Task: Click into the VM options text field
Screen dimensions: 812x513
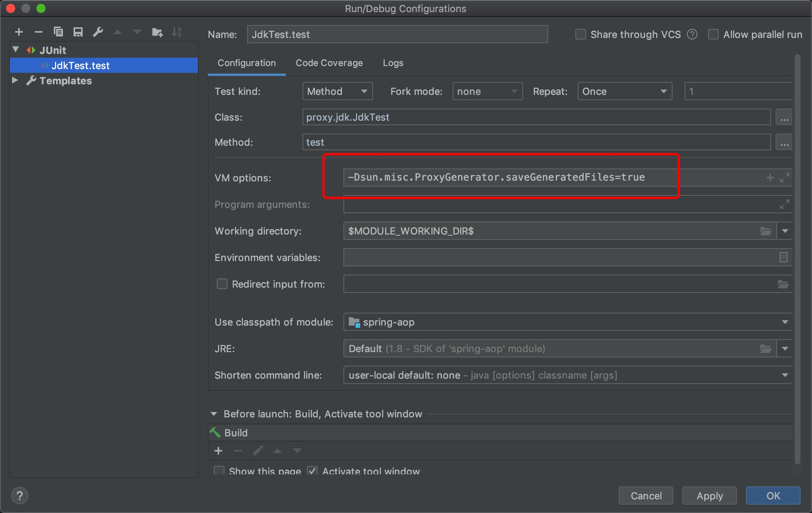Action: 531,178
